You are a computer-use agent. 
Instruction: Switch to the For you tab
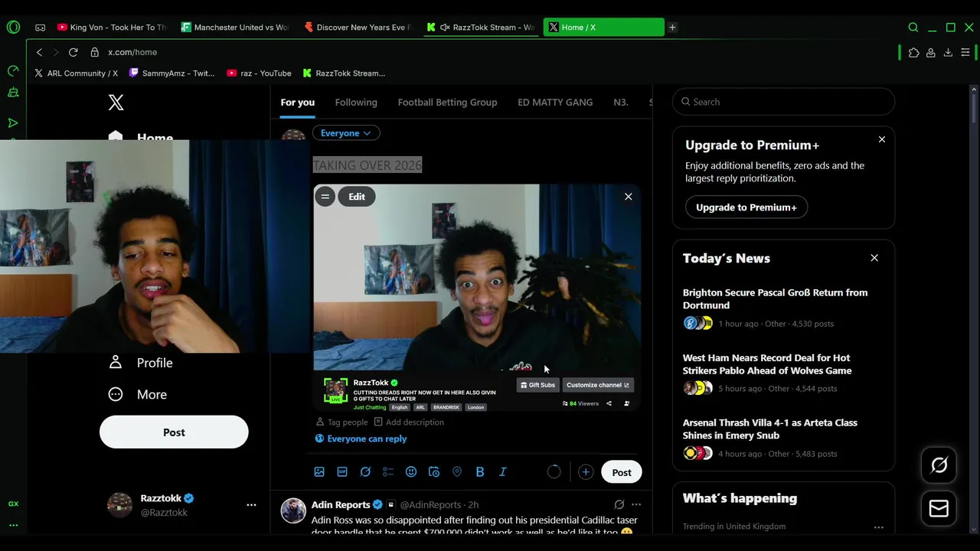(297, 102)
